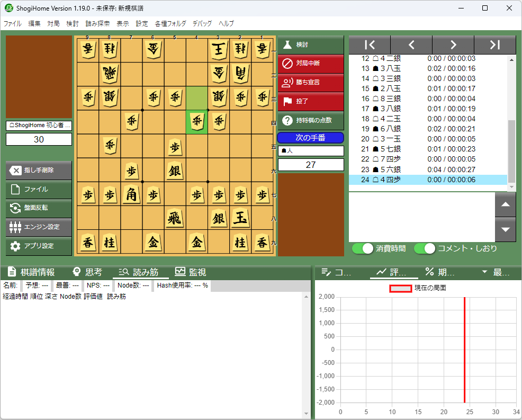Open the 編集 menu
This screenshot has width=522, height=420.
click(x=34, y=24)
